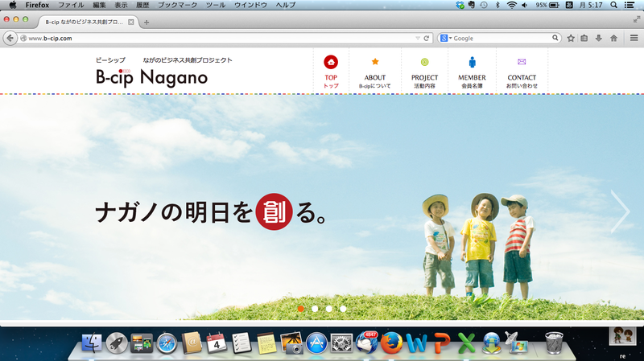Open yellow Notes pad from the Dock
The height and width of the screenshot is (361, 644).
[266, 343]
